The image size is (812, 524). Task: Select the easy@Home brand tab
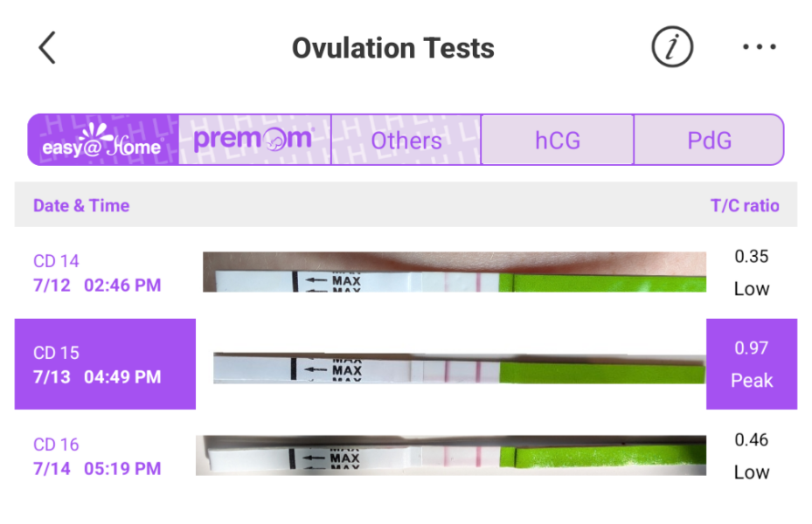tap(103, 140)
